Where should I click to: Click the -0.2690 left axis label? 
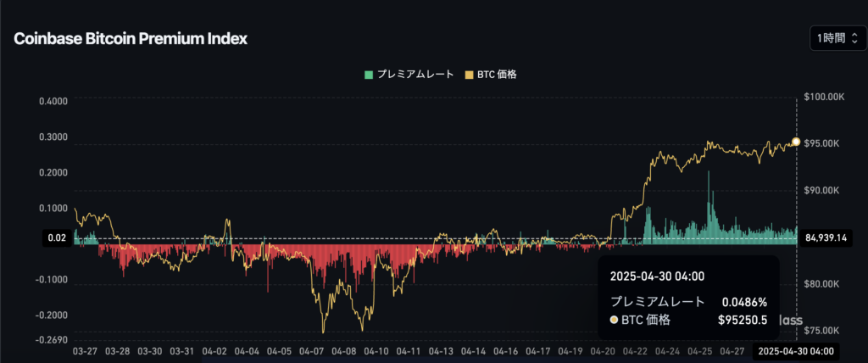coord(52,340)
